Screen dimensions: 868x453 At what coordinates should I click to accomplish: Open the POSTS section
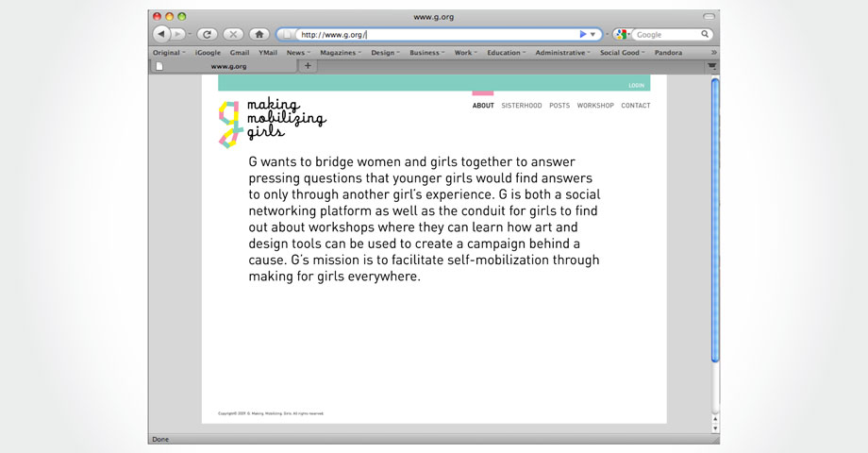[x=559, y=105]
